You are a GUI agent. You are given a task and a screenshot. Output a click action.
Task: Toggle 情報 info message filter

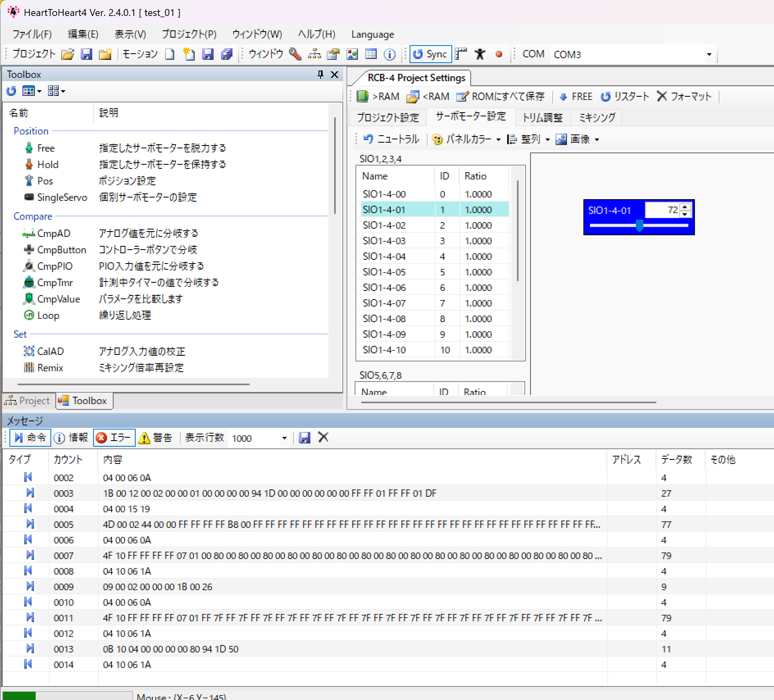71,438
